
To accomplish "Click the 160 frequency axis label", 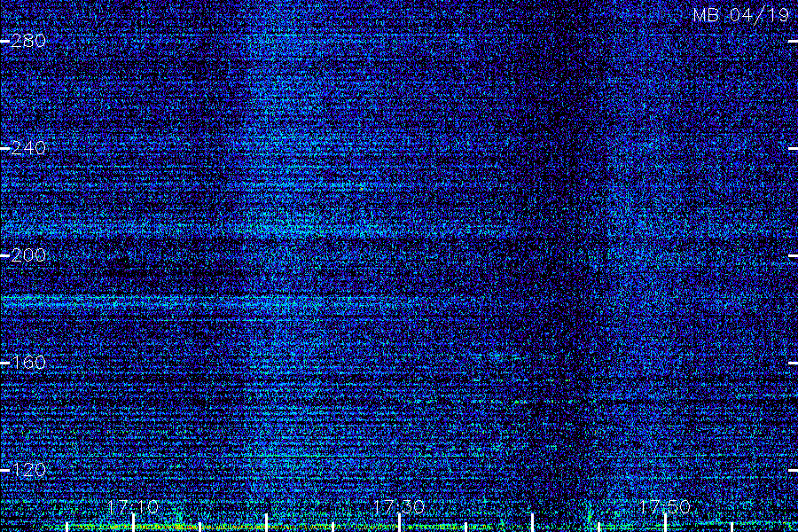I will (28, 363).
